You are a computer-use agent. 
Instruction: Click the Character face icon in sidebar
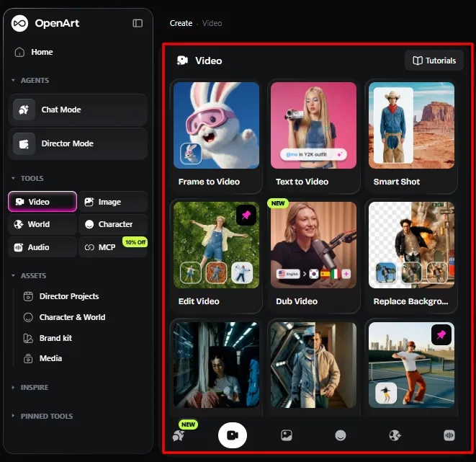coord(89,224)
